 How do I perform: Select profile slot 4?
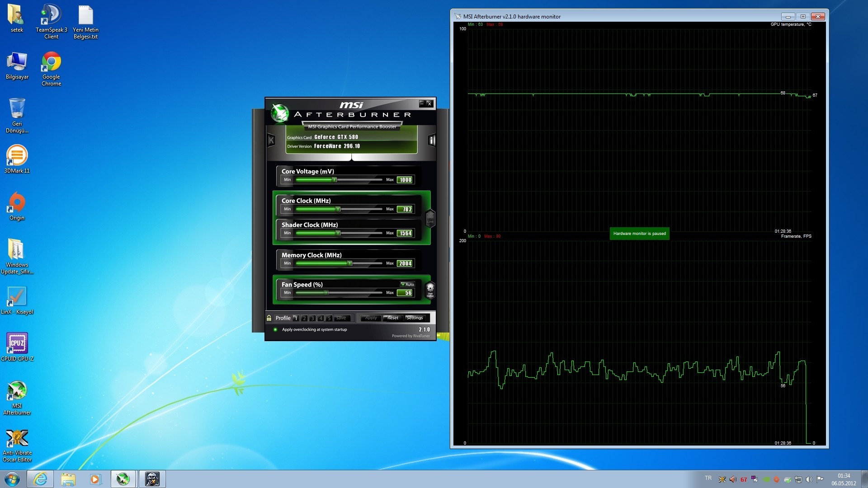point(321,318)
